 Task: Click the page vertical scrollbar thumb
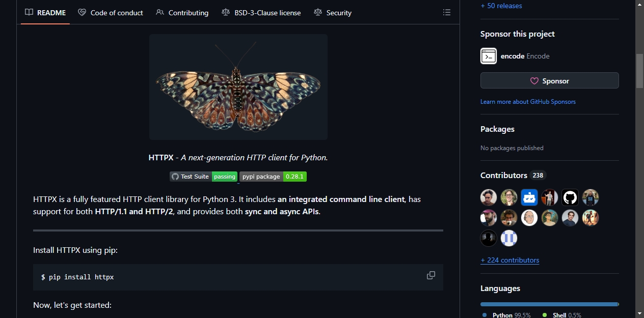[x=640, y=70]
